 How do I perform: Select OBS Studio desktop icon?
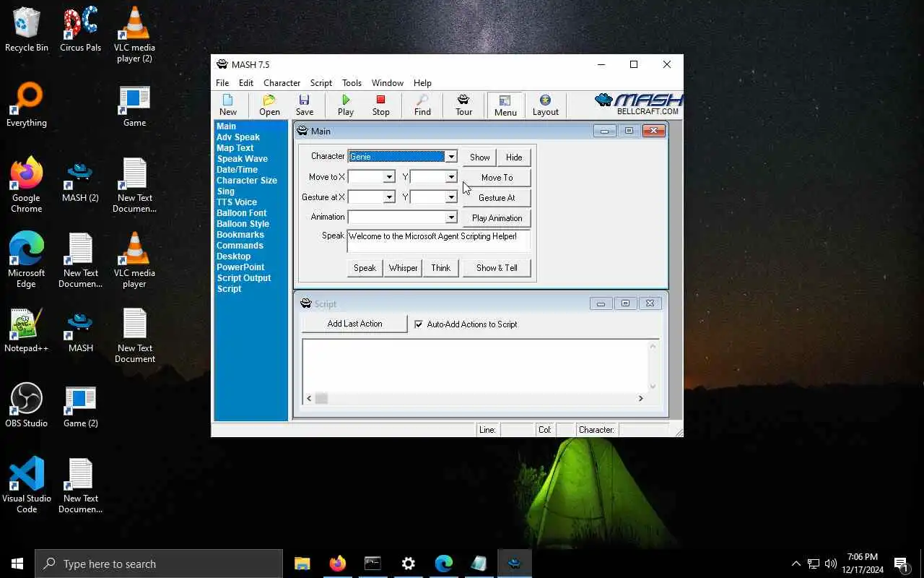point(27,406)
